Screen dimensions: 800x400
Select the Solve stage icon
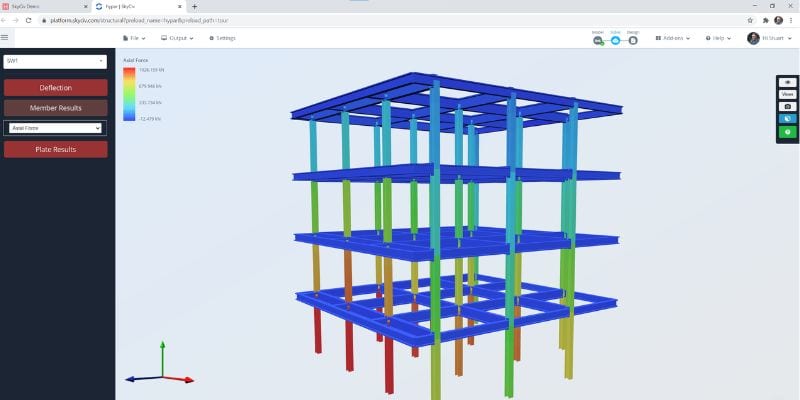(x=615, y=40)
